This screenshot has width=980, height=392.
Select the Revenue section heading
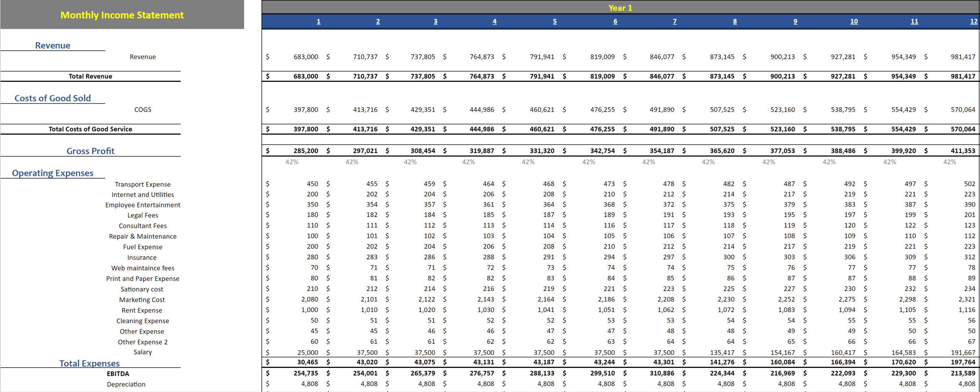point(52,45)
